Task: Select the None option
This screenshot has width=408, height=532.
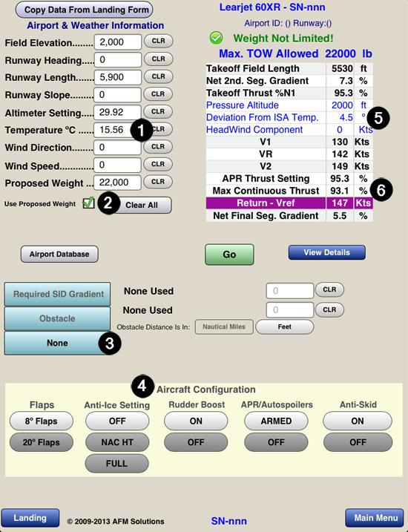Action: [x=57, y=343]
